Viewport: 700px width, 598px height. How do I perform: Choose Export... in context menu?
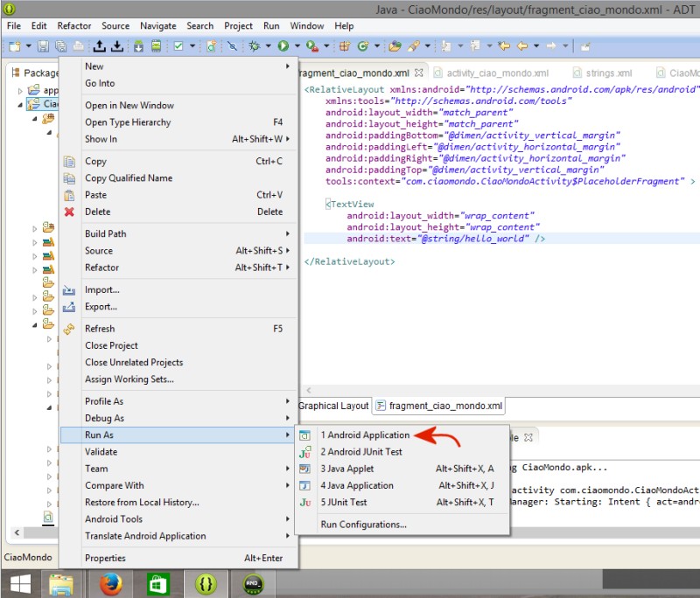178,306
